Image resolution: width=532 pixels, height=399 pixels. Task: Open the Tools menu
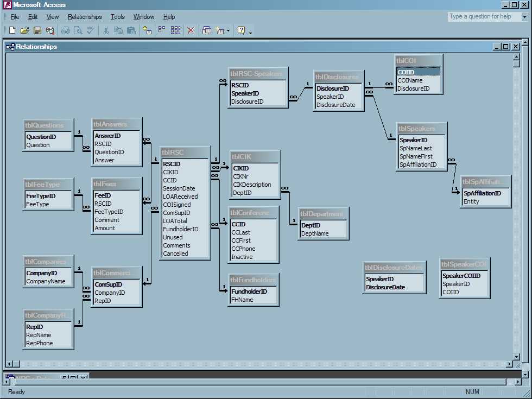[117, 17]
